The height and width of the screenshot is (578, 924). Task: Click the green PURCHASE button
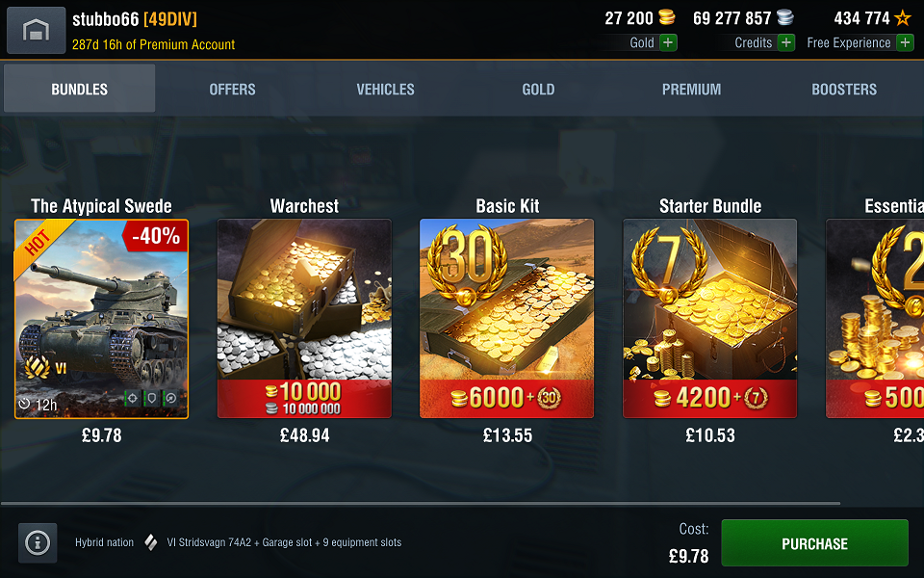(x=814, y=543)
